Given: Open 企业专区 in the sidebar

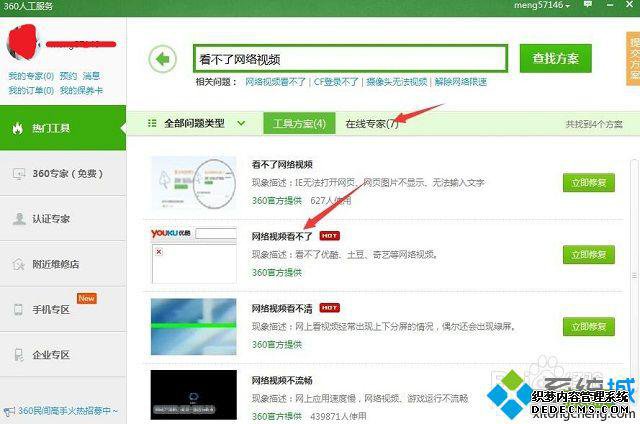Looking at the screenshot, I should (x=63, y=355).
